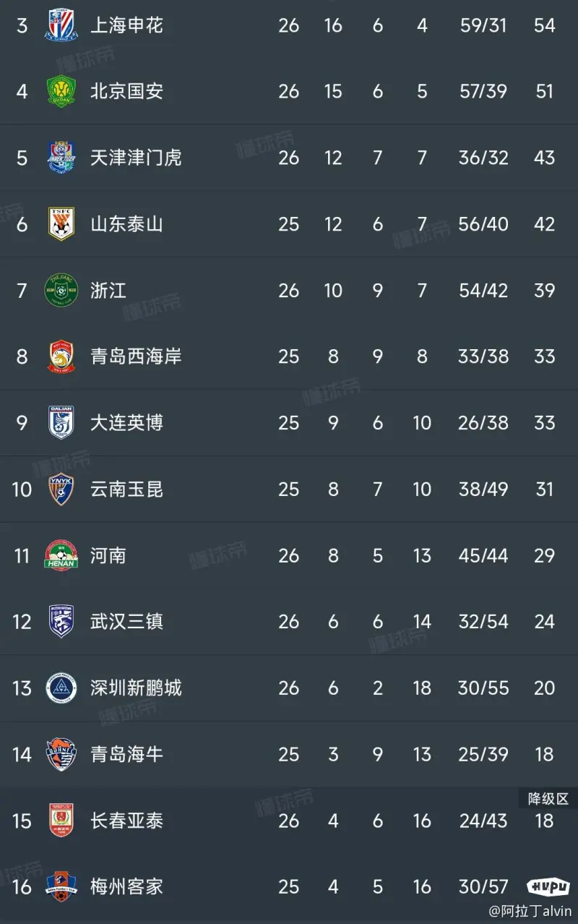
Task: Click the Qingdao Hainiu club crest
Action: point(61,754)
